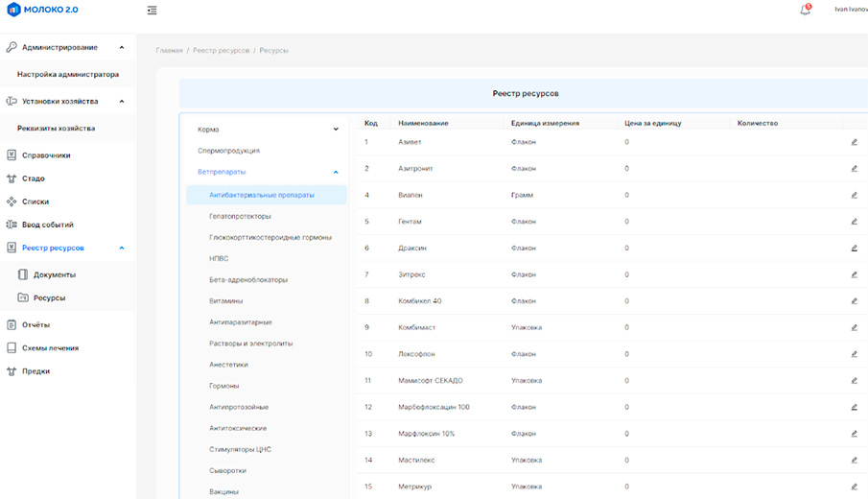Edit the Мастилекс row via pencil icon
The width and height of the screenshot is (868, 499).
click(x=855, y=461)
